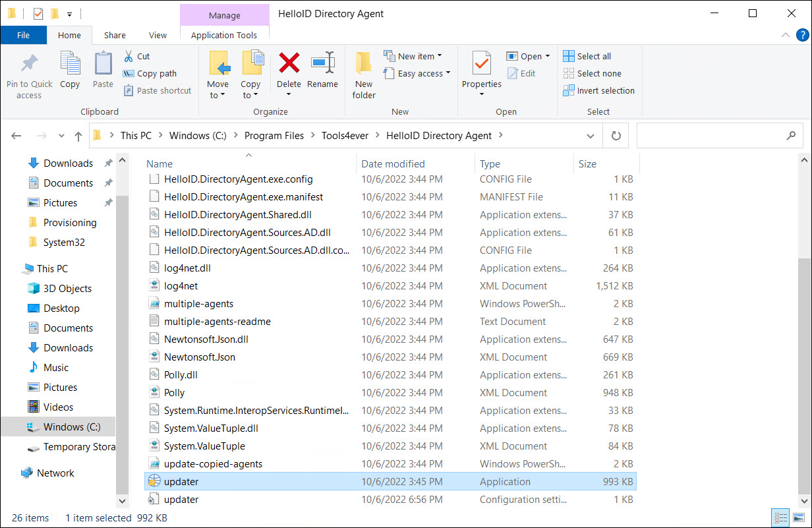The height and width of the screenshot is (528, 812).
Task: Go forward with the forward arrow
Action: 41,136
